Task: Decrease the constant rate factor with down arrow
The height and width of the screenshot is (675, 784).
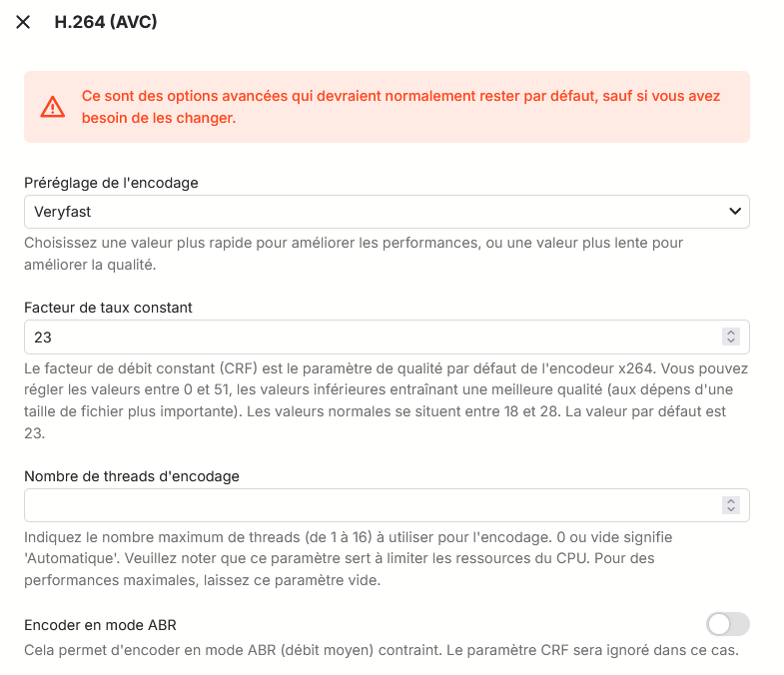Action: coord(731,342)
